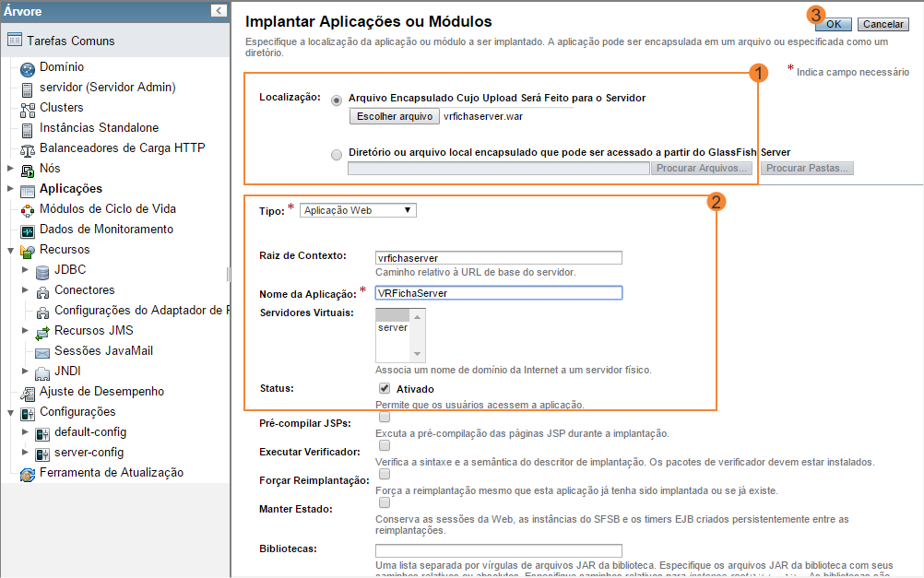Collapse the Recursos tree node
924x578 pixels.
[x=10, y=251]
